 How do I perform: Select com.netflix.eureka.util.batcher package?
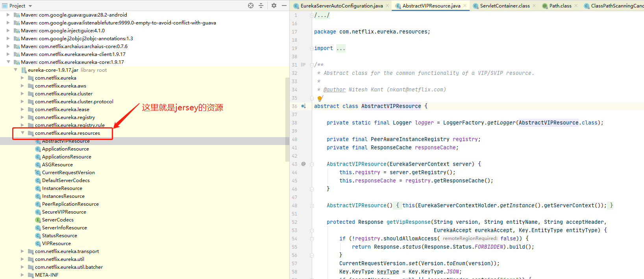point(69,267)
